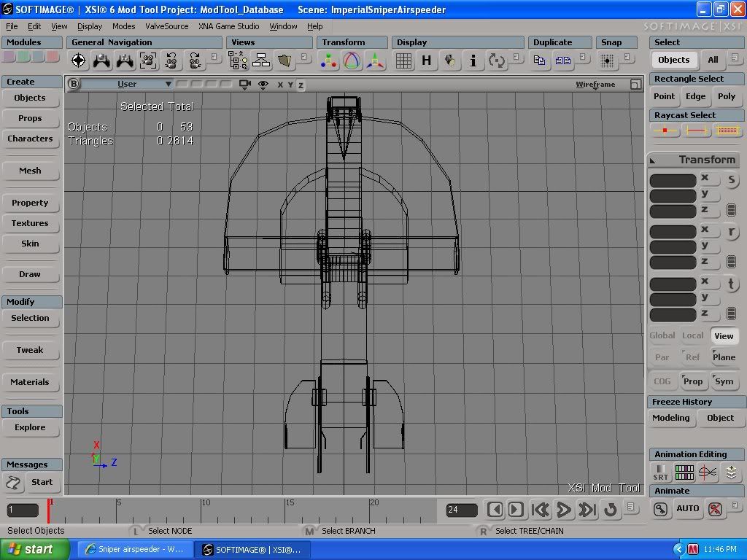Open the User view dropdown
This screenshot has height=560, width=747.
click(x=127, y=84)
